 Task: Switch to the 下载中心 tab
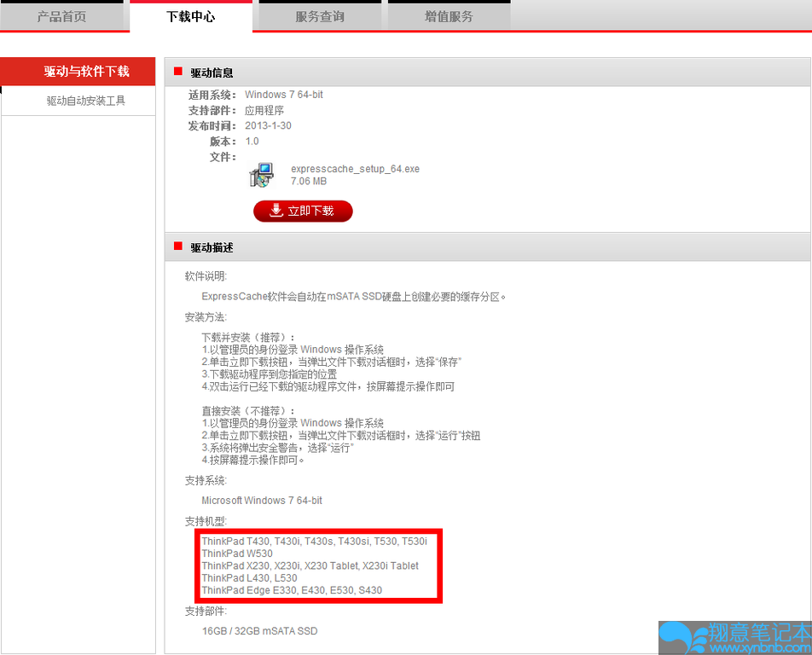click(190, 16)
